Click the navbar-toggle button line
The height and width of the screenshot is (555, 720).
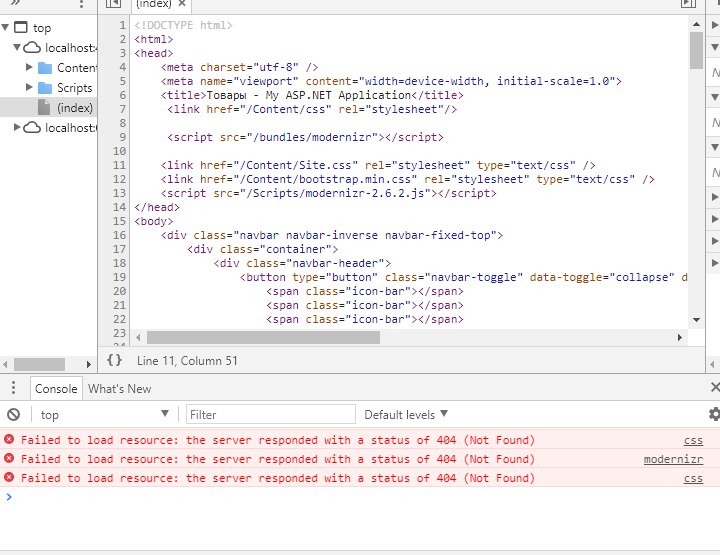pos(463,277)
